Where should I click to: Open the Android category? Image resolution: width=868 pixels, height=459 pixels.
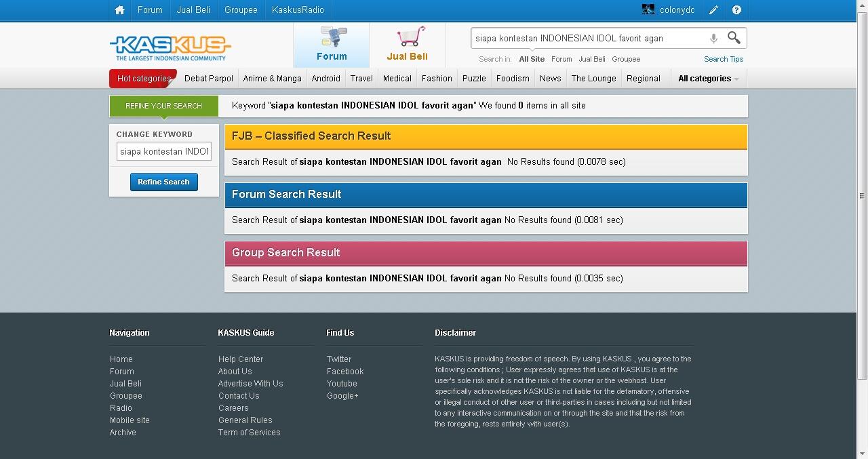coord(325,79)
